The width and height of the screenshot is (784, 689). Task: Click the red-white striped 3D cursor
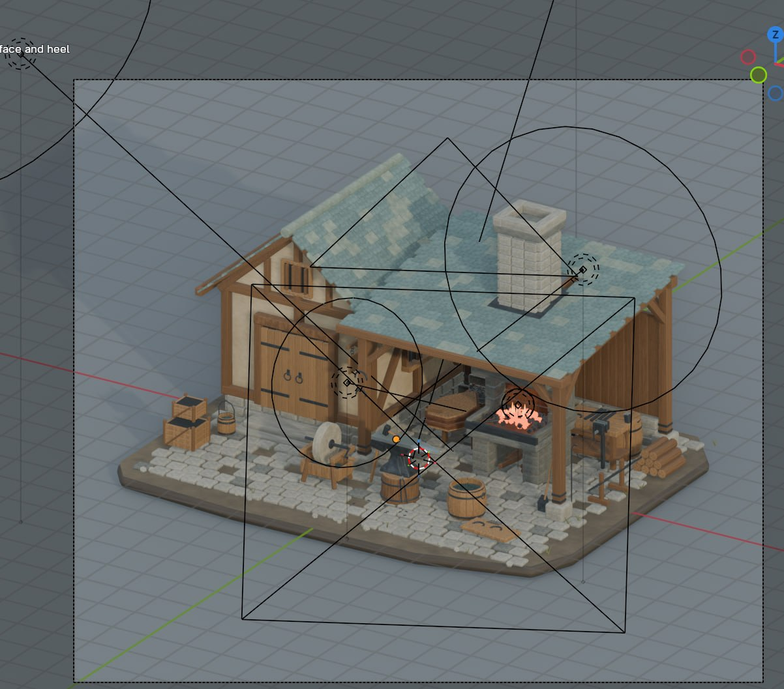point(419,458)
